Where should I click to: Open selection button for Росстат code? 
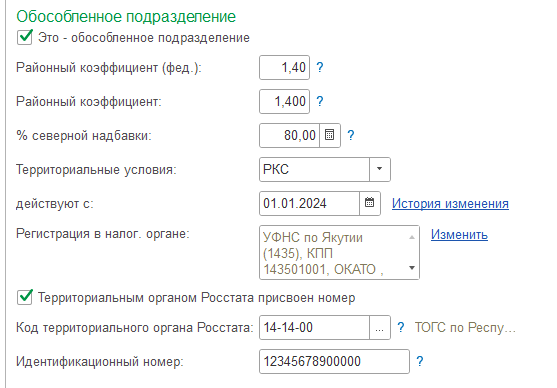coord(379,327)
